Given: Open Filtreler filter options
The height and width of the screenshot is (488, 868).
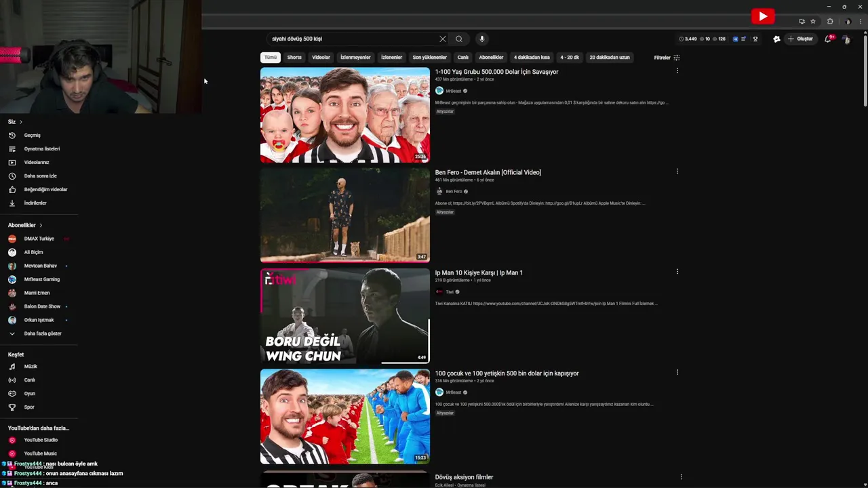Looking at the screenshot, I should click(667, 58).
